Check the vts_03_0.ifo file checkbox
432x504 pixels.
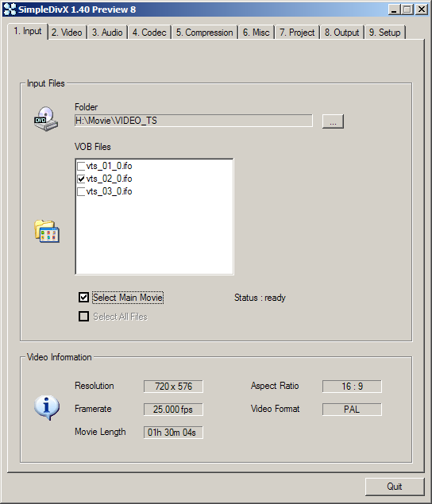click(x=81, y=191)
